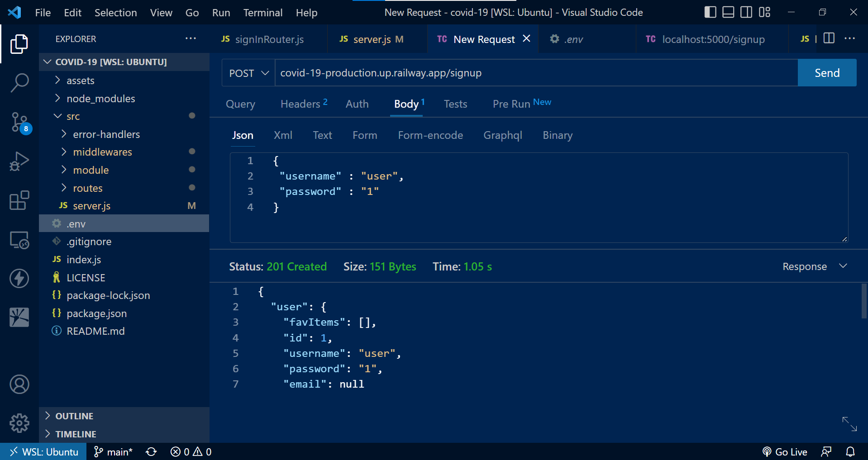Click the request URL input field
The width and height of the screenshot is (868, 460).
536,73
